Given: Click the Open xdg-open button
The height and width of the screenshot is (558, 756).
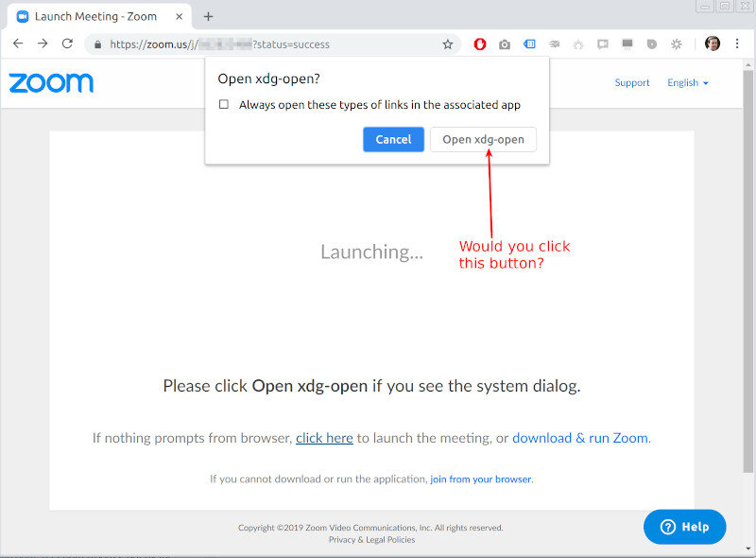Looking at the screenshot, I should pyautogui.click(x=483, y=140).
